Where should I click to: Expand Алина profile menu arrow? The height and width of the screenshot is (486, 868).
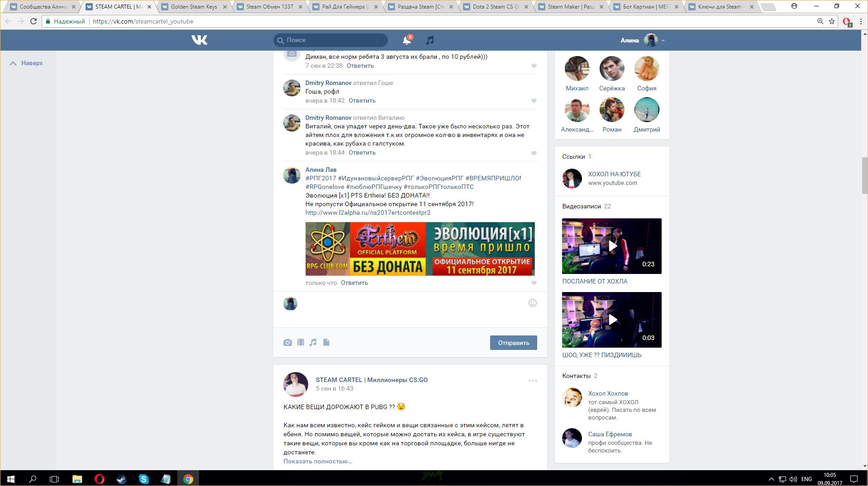663,40
